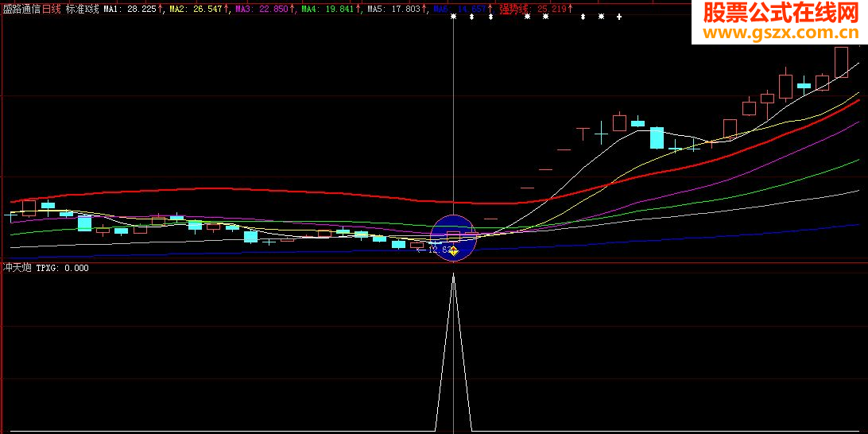The height and width of the screenshot is (434, 868).
Task: Open the 标准K线 chart type label
Action: [82, 9]
